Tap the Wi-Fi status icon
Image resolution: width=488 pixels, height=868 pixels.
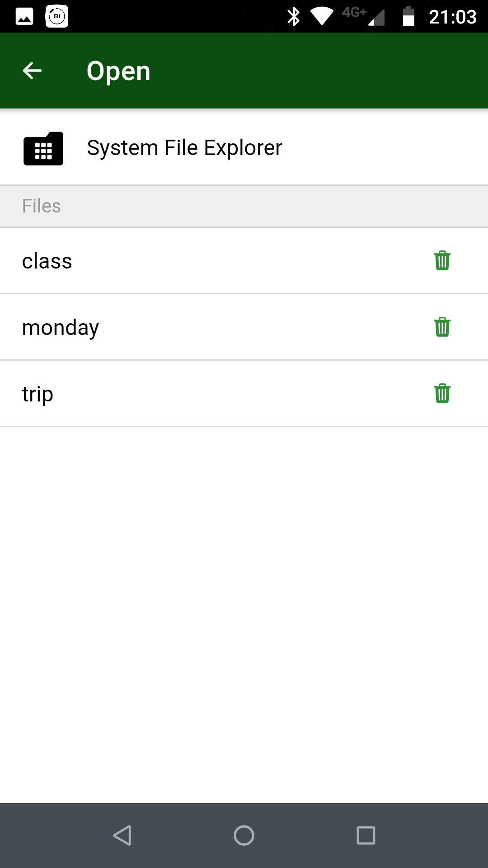322,17
